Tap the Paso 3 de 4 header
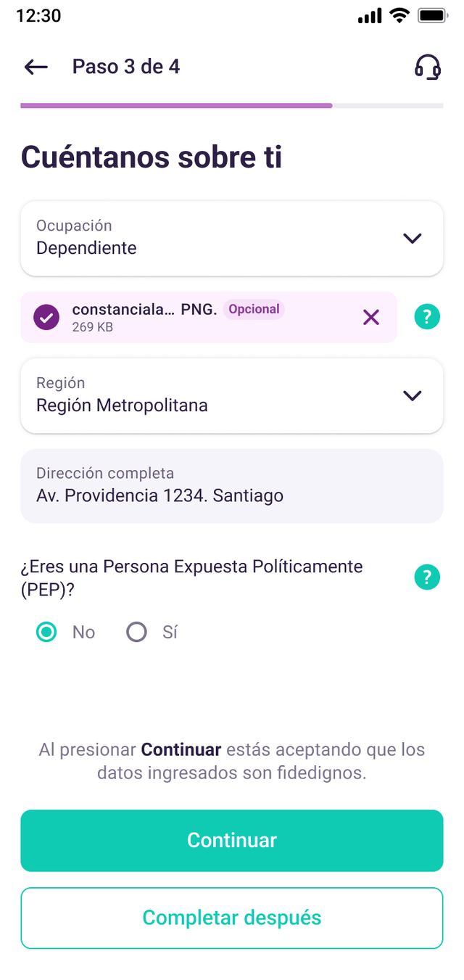The width and height of the screenshot is (464, 980). point(126,67)
